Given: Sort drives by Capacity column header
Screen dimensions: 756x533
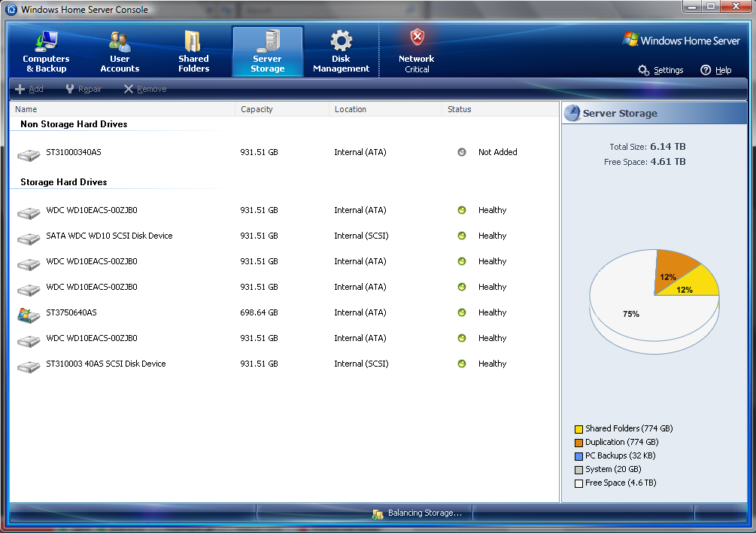Looking at the screenshot, I should (x=282, y=109).
